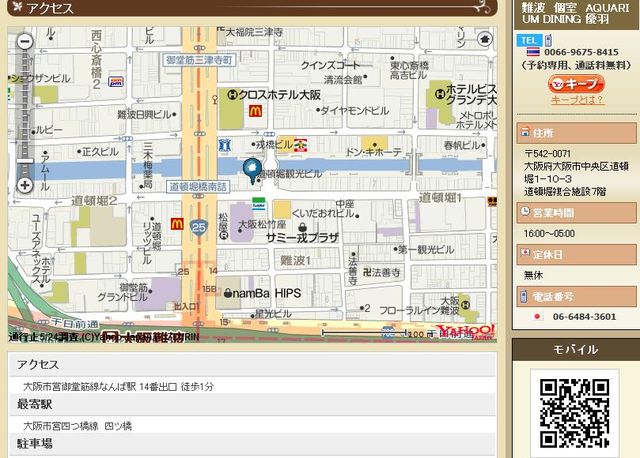640x458 pixels.
Task: Click the mobile QR code image
Action: coord(575,413)
